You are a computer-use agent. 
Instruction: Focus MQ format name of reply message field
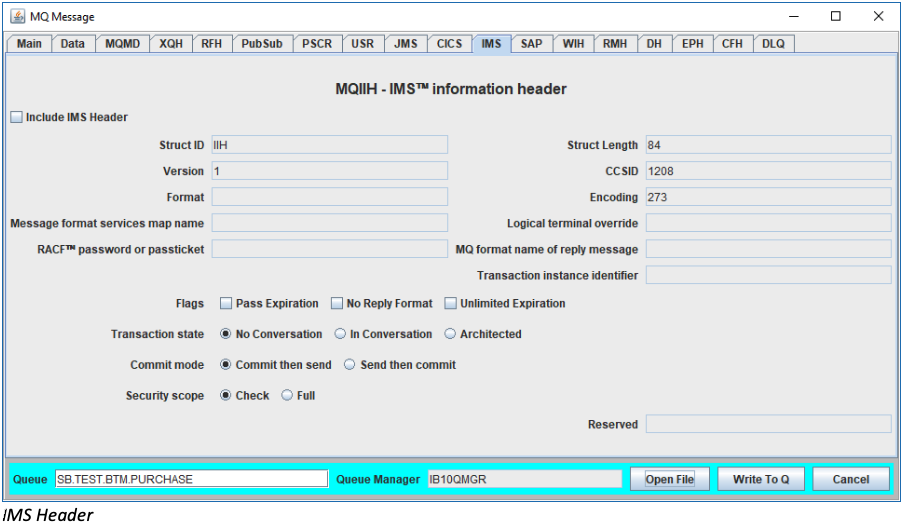[x=768, y=249]
